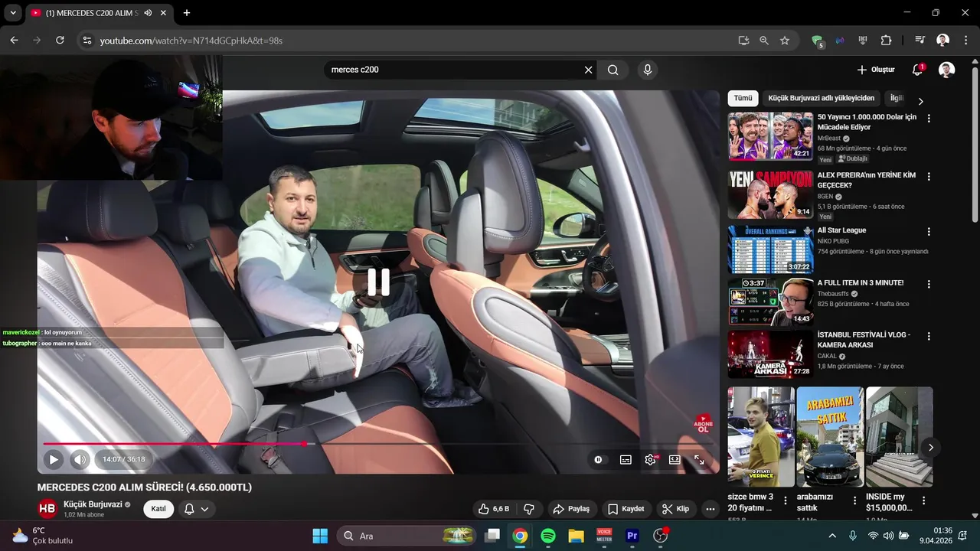Clear the search field with the X

pos(588,70)
